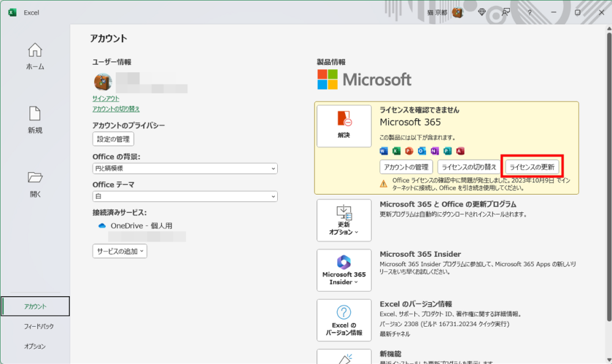Image resolution: width=612 pixels, height=364 pixels.
Task: Click the サインアウト link
Action: [105, 98]
